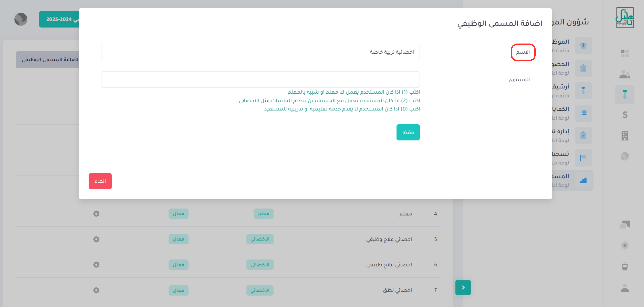Click الاخصائي badge for اخصائي علاج طبيعي
Viewport: 644px width, 307px height.
point(260,265)
